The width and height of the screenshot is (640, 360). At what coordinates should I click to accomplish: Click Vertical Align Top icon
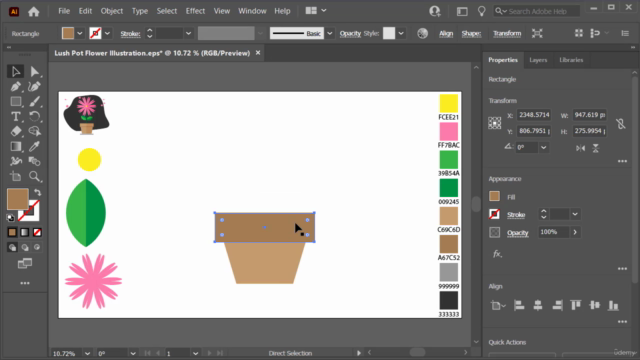coord(576,305)
